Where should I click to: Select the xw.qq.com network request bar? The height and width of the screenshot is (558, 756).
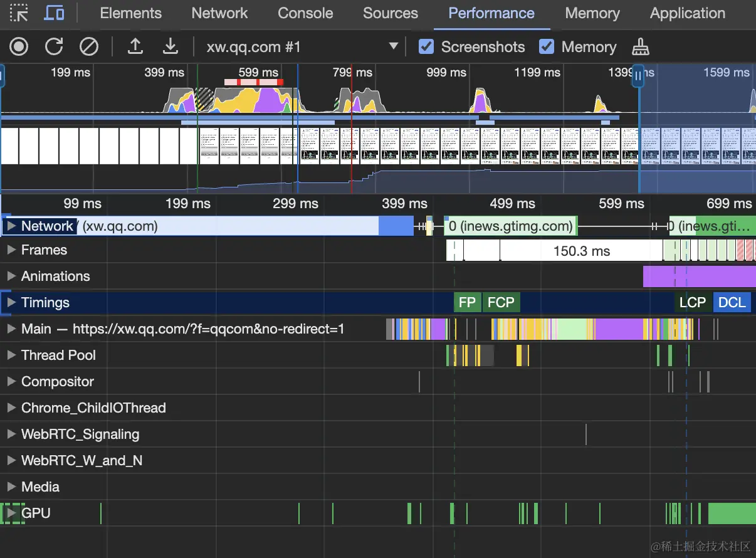click(x=207, y=226)
